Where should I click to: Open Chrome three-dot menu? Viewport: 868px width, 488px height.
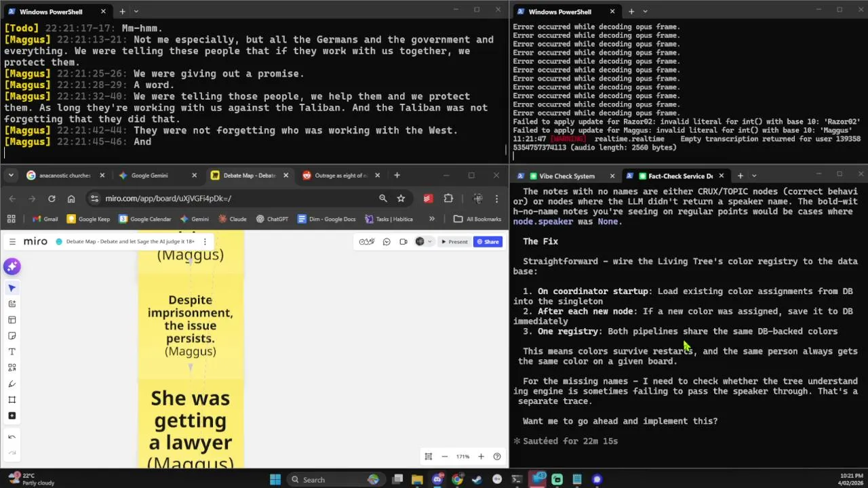tap(497, 199)
